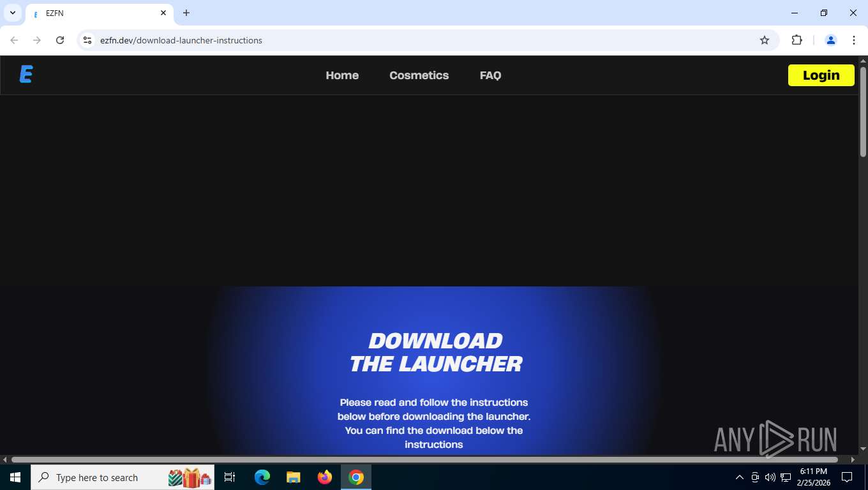The width and height of the screenshot is (868, 490).
Task: Open the Meet Now camera tray icon
Action: (x=755, y=477)
